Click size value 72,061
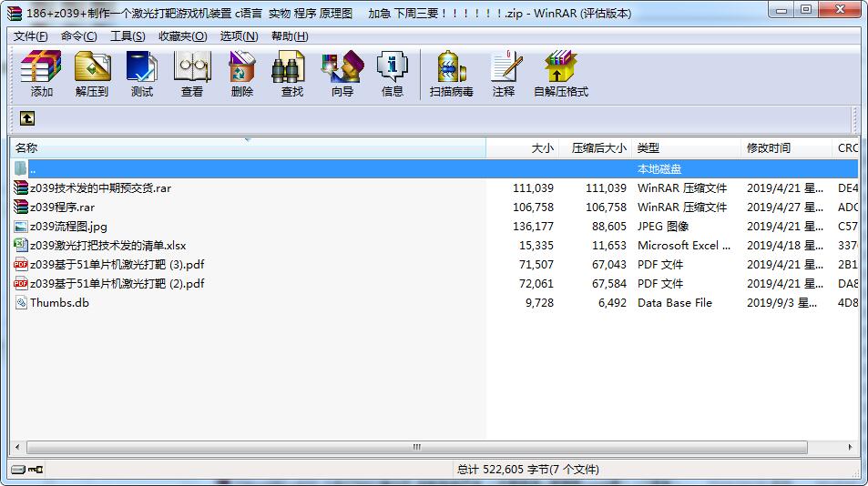 [536, 283]
